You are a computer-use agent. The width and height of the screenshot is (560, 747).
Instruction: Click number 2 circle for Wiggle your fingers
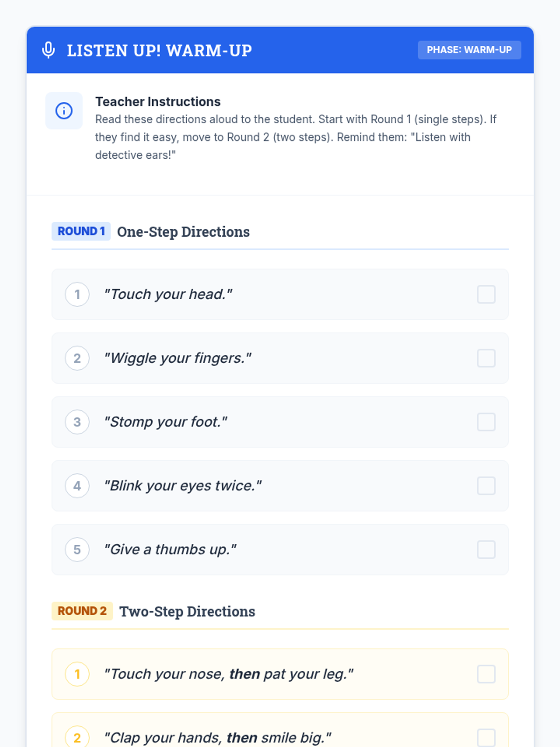point(77,358)
